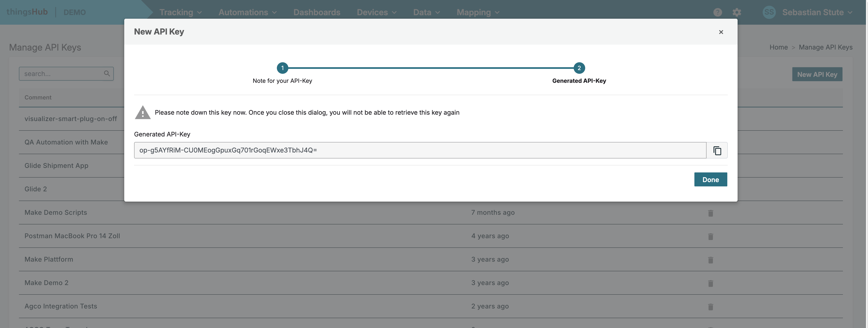Image resolution: width=868 pixels, height=328 pixels.
Task: Go to Dashboards
Action: 316,13
